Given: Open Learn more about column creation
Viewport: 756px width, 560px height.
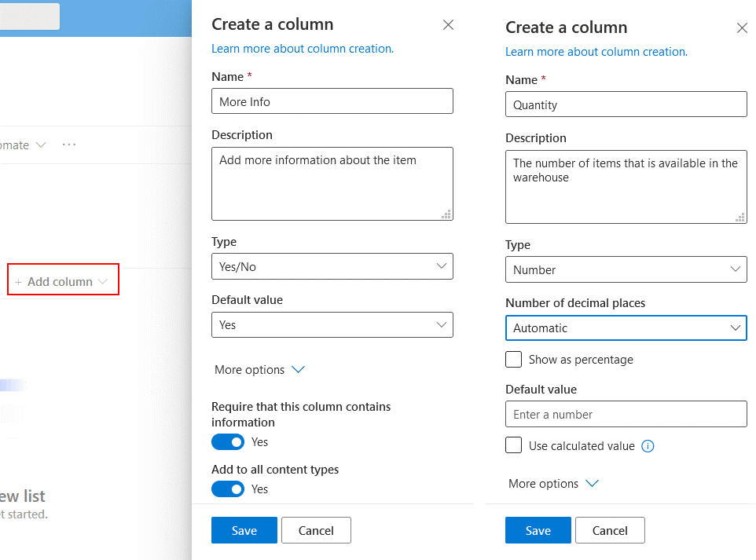Looking at the screenshot, I should tap(302, 49).
